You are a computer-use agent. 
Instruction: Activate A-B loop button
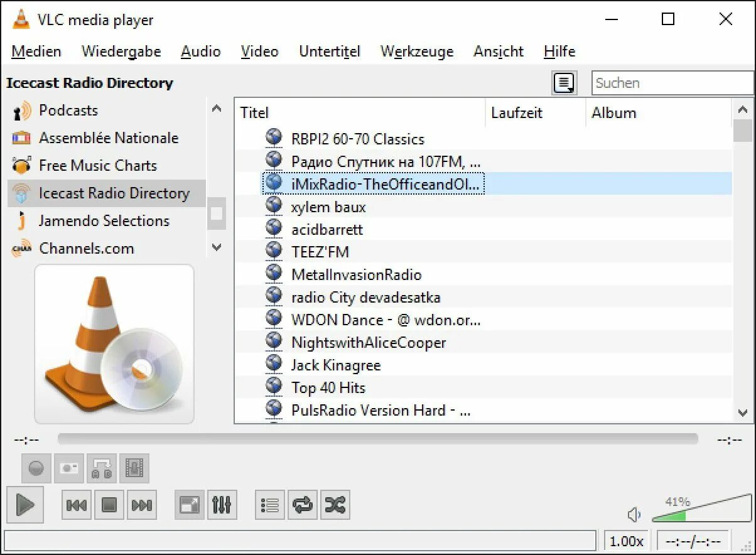[x=102, y=468]
